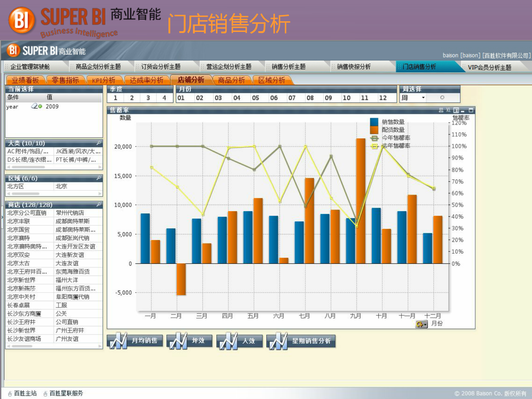Select 北京 in the 区域 list

click(x=78, y=186)
